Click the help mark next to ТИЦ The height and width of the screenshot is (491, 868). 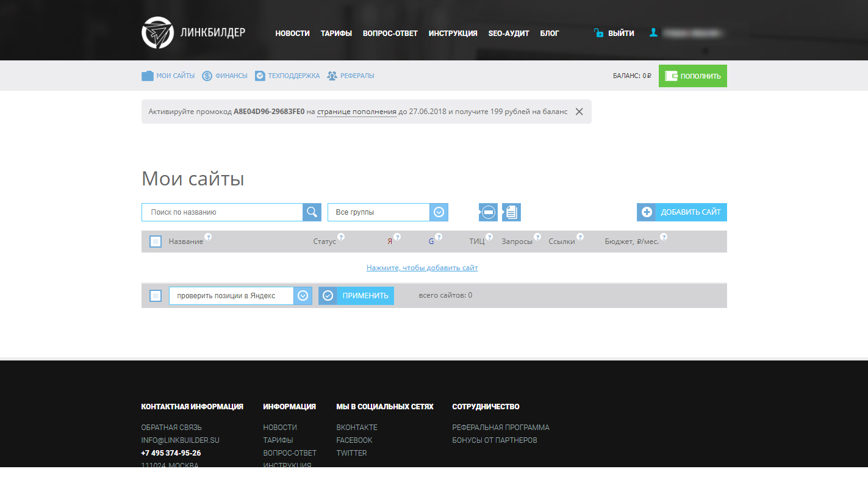[489, 237]
